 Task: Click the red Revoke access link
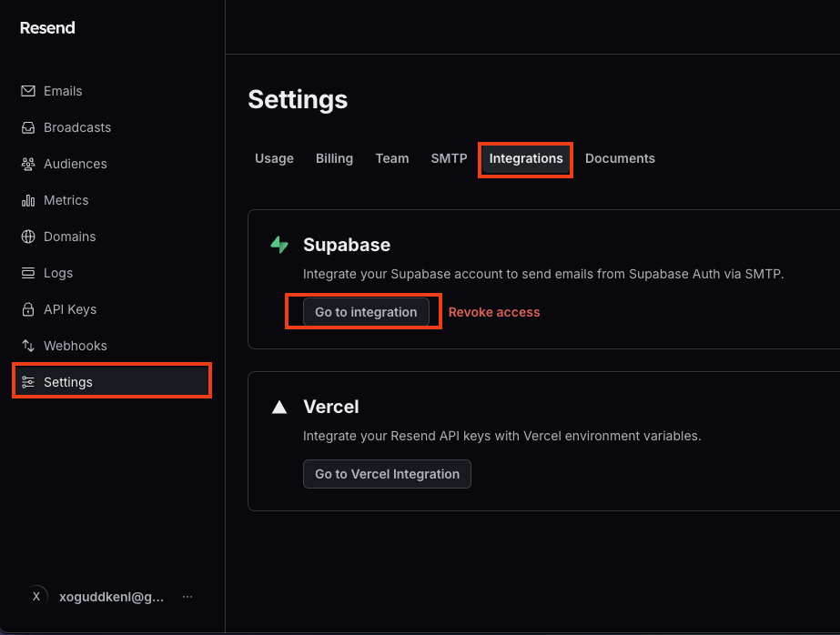pyautogui.click(x=494, y=312)
